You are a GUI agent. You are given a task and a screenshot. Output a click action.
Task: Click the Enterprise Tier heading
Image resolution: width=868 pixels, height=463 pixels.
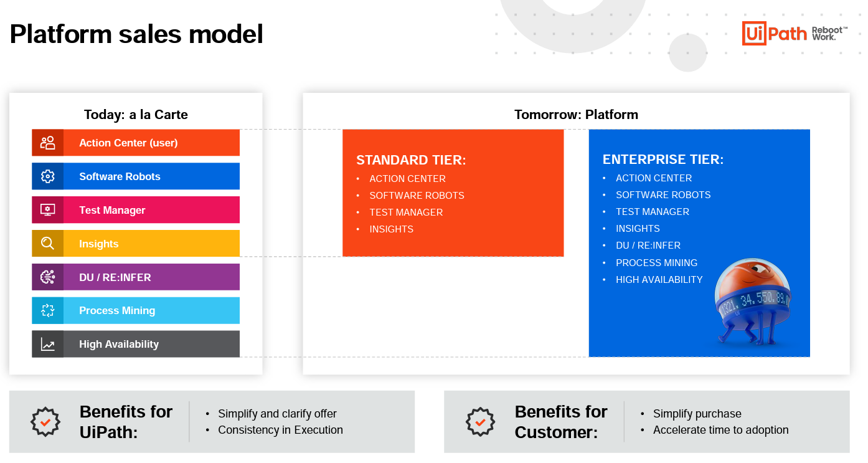click(663, 160)
